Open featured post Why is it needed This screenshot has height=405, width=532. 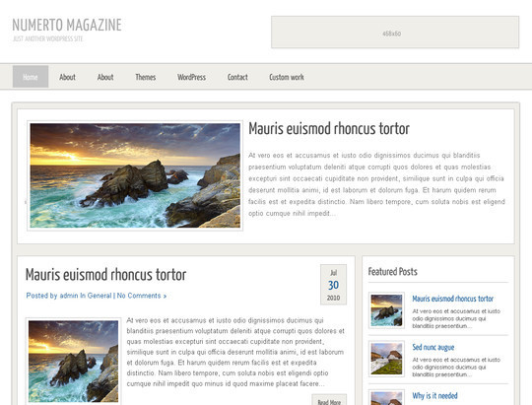tap(434, 396)
